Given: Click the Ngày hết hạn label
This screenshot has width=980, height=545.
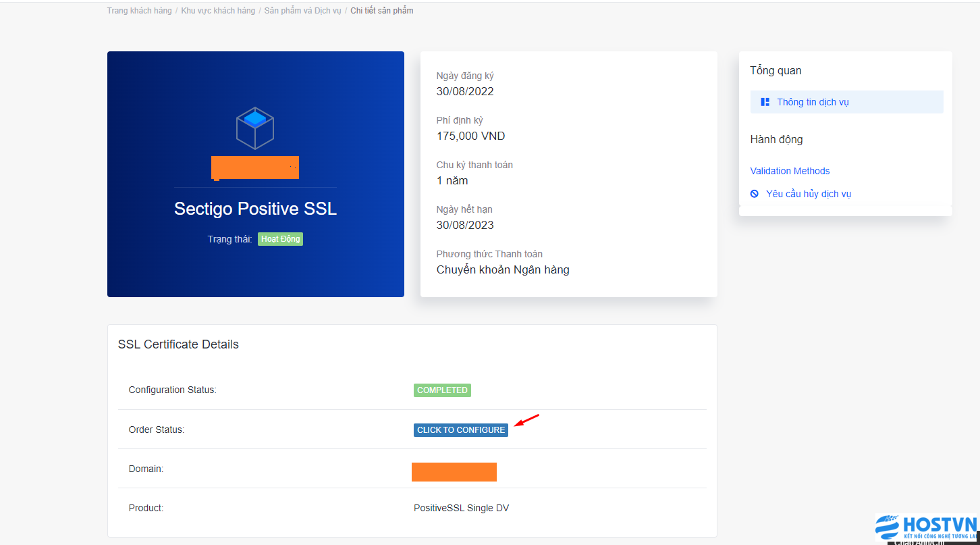Looking at the screenshot, I should tap(464, 209).
